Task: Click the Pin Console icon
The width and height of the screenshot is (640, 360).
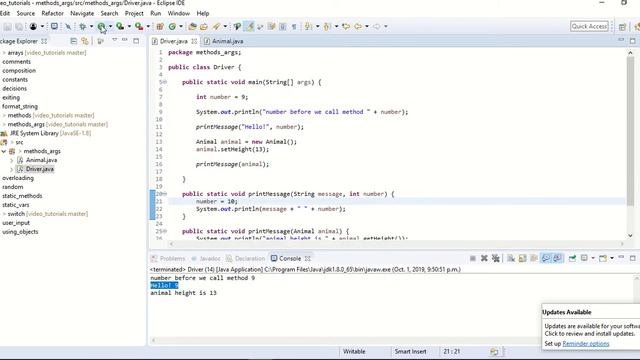Action: [x=572, y=258]
